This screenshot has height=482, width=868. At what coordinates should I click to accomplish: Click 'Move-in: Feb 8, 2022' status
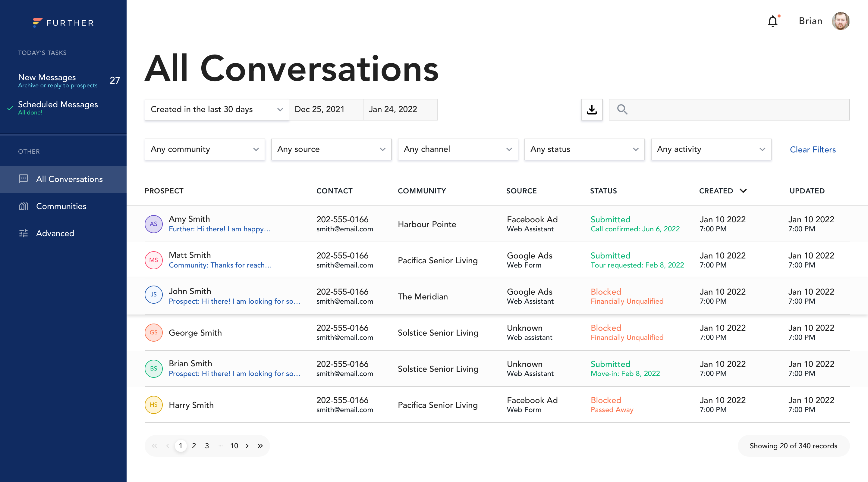(625, 374)
